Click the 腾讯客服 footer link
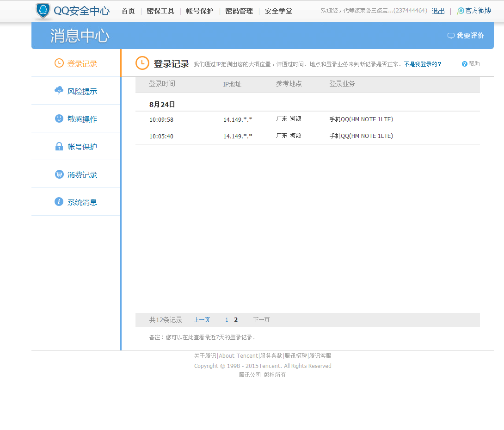The height and width of the screenshot is (430, 504). coord(320,355)
